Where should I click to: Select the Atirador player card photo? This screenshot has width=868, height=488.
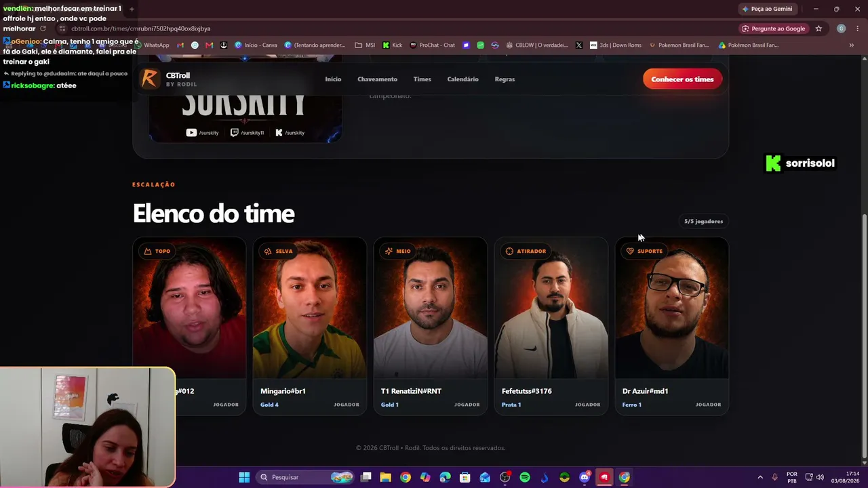click(x=551, y=308)
